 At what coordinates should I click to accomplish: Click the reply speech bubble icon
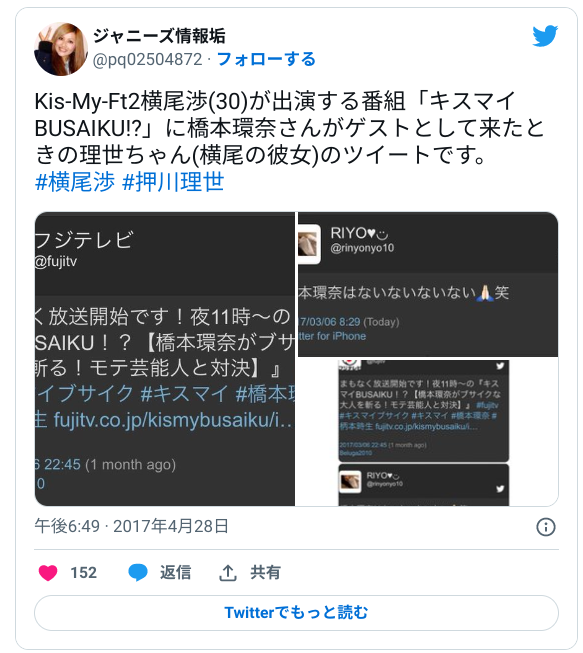(x=138, y=573)
